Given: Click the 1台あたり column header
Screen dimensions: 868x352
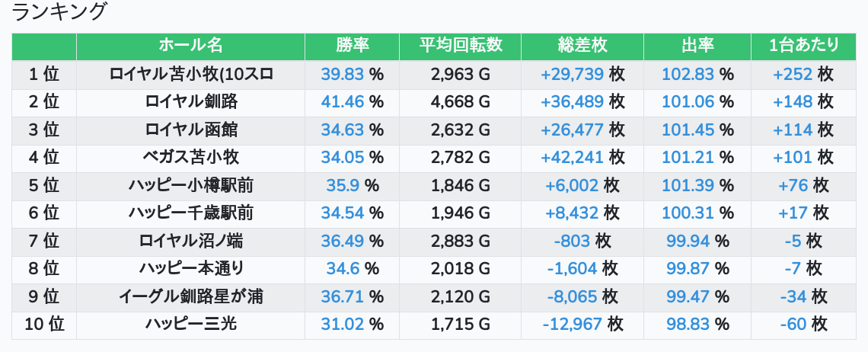Looking at the screenshot, I should click(x=803, y=46).
